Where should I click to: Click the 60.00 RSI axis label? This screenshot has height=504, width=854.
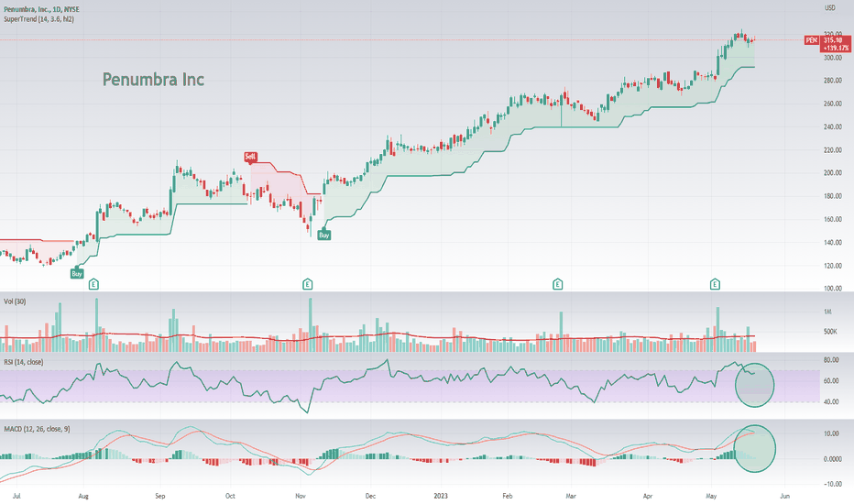[831, 381]
